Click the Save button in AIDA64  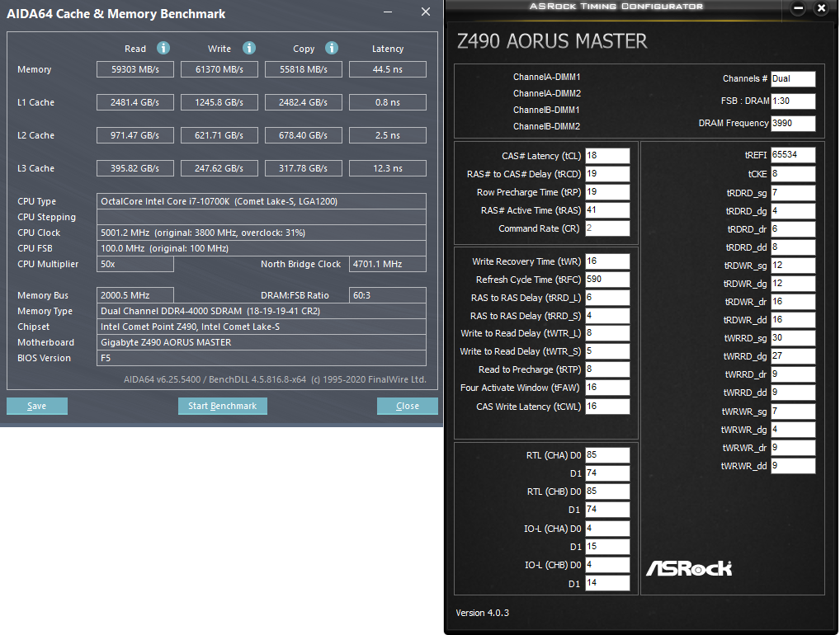click(x=37, y=406)
